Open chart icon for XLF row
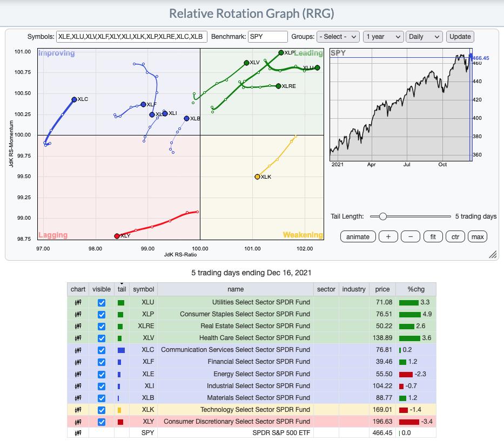 click(x=78, y=362)
